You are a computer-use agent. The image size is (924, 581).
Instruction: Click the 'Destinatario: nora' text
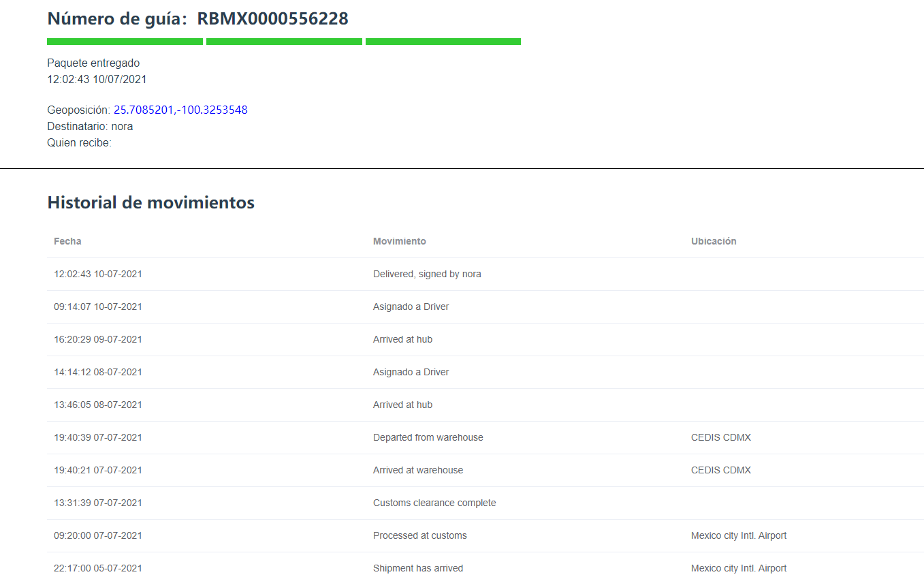90,126
